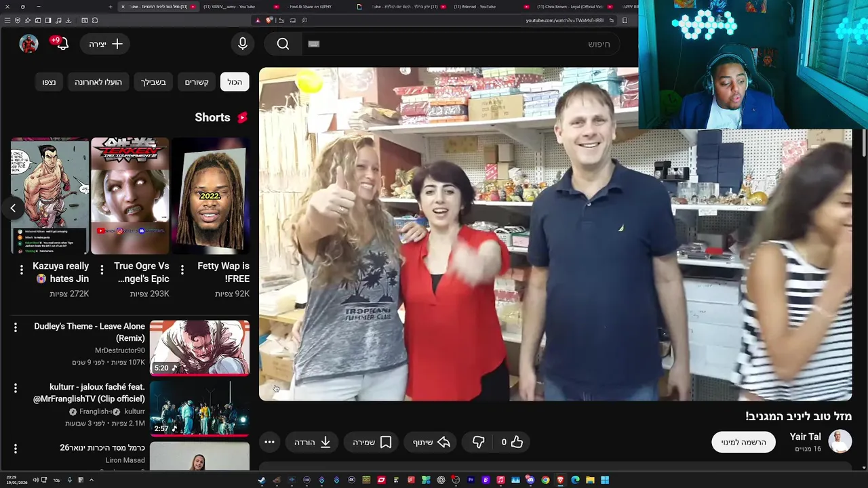Select the נצפו filter chip
868x488 pixels.
[49, 82]
